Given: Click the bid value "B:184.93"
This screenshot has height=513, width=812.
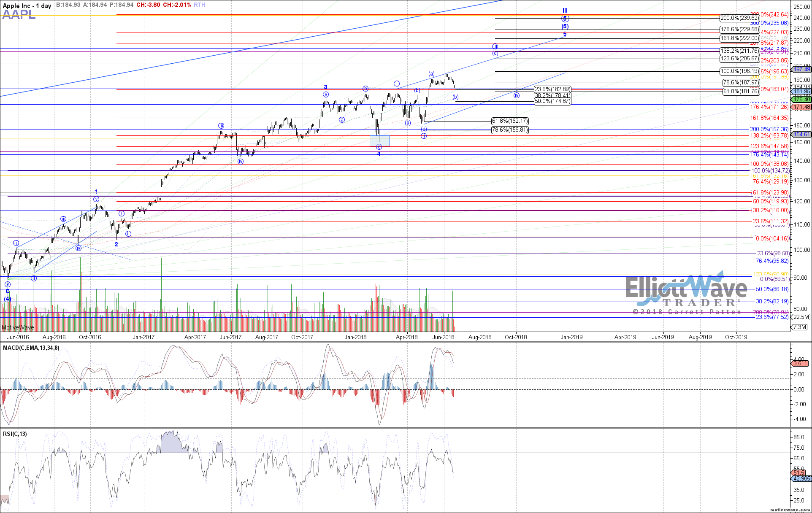Looking at the screenshot, I should (68, 5).
